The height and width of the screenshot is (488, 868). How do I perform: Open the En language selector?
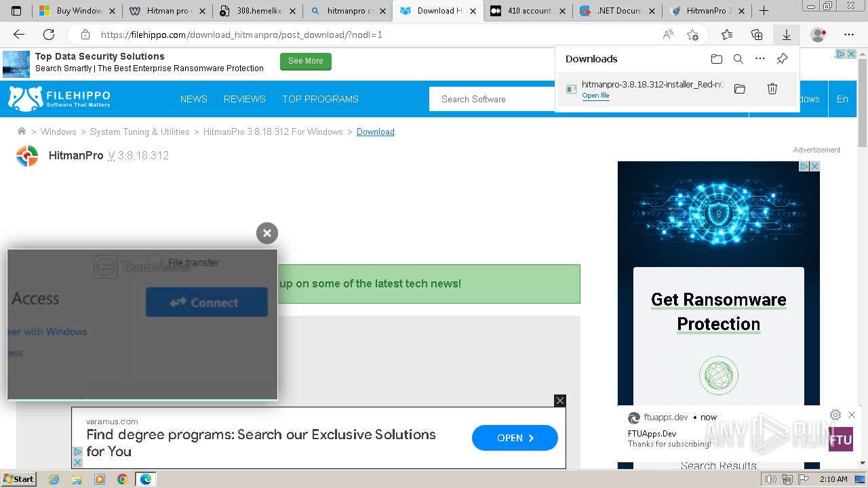coord(842,99)
